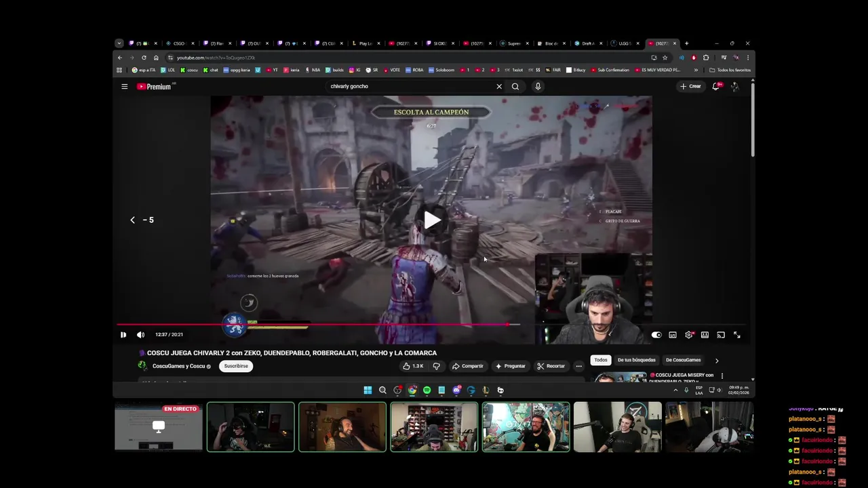Click Compartir to share video

pyautogui.click(x=467, y=366)
